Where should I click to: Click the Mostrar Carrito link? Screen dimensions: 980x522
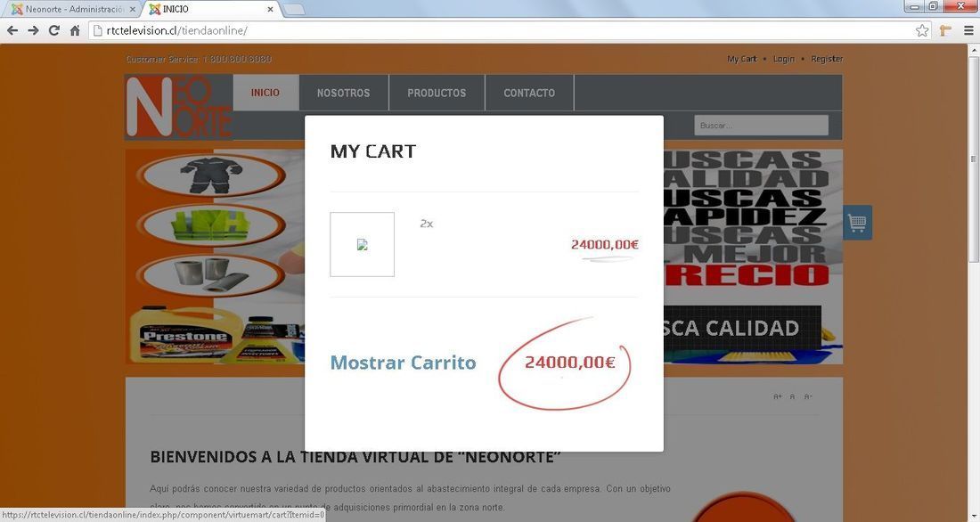click(403, 363)
